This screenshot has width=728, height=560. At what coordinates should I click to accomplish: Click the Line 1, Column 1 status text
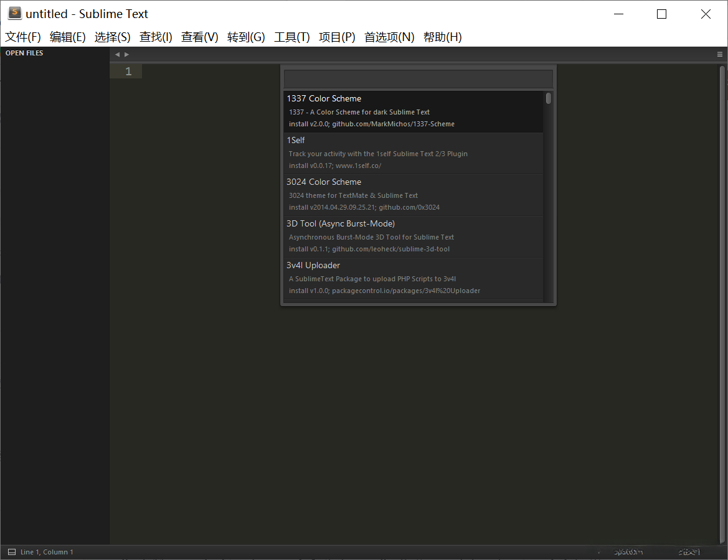click(x=47, y=552)
